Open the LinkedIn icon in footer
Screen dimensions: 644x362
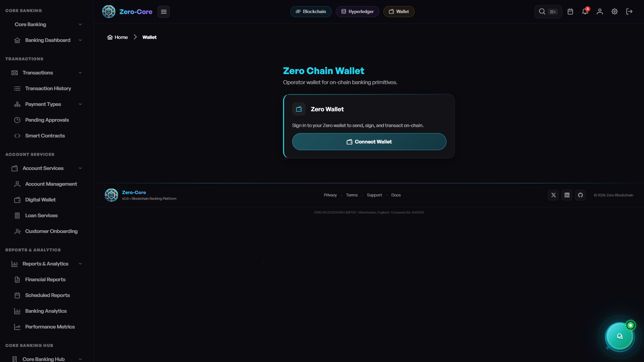(567, 195)
